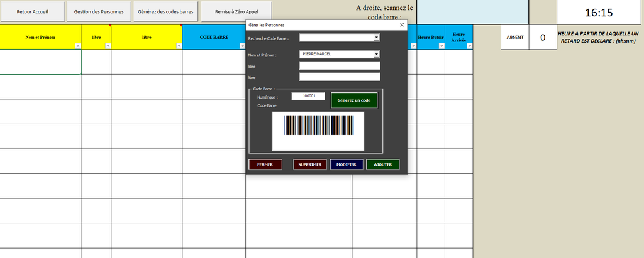The width and height of the screenshot is (644, 258).
Task: Open filter arrow of second libre column
Action: [179, 46]
